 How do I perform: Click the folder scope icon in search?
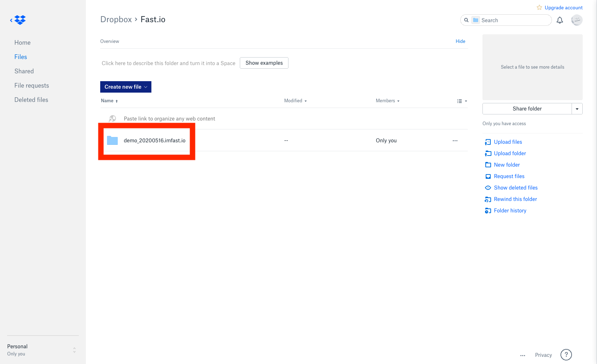(476, 20)
